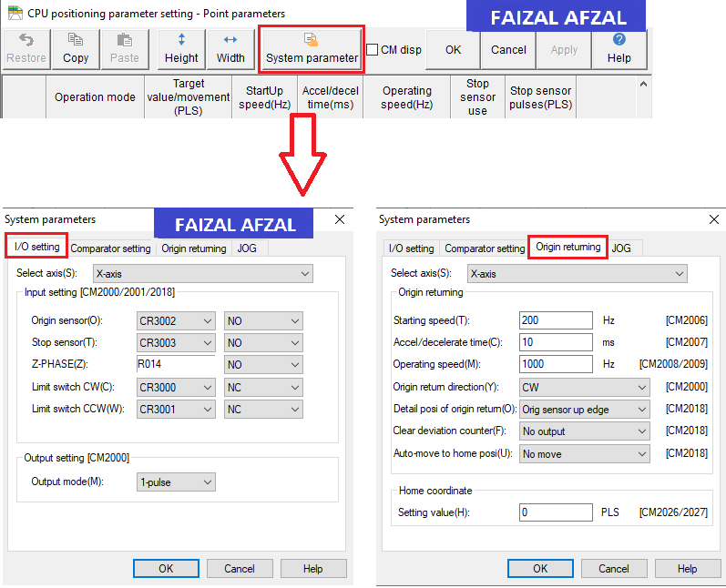Screen dimensions: 726x588
Task: Click Cancel in the top toolbar
Action: (508, 49)
